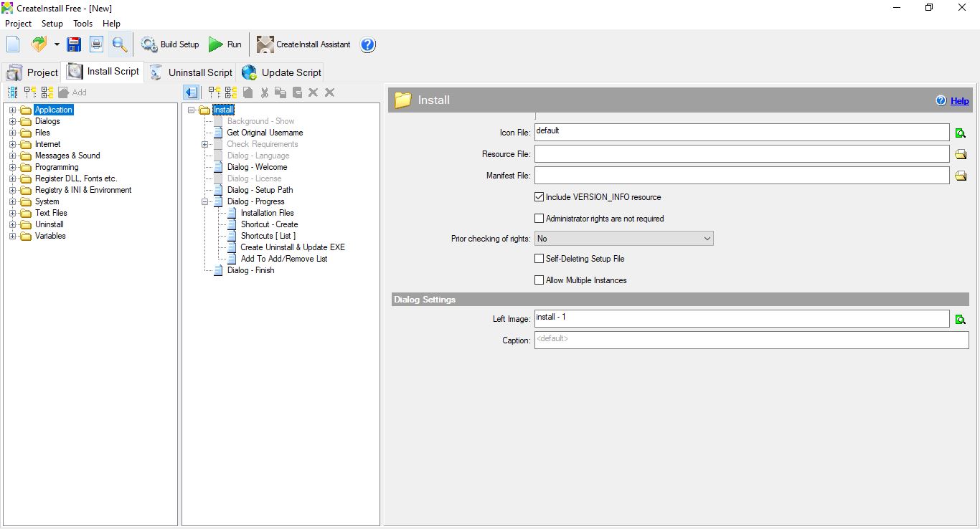Launch the CreateInstall Assistant
Image resolution: width=980 pixels, height=529 pixels.
pyautogui.click(x=303, y=44)
